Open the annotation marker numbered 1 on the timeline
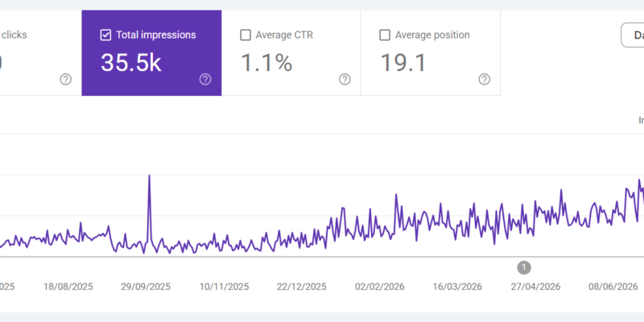This screenshot has height=322, width=644. 524,267
